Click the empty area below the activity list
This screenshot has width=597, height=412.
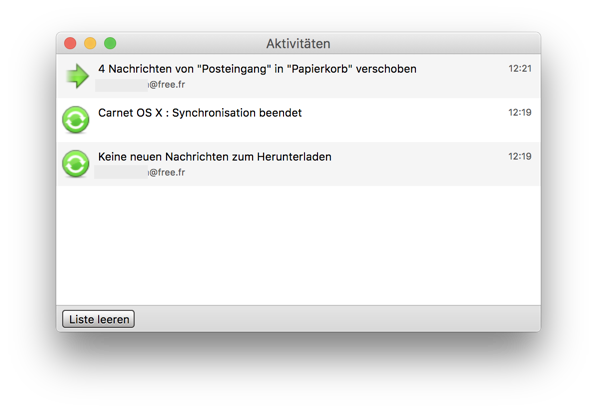point(298,246)
